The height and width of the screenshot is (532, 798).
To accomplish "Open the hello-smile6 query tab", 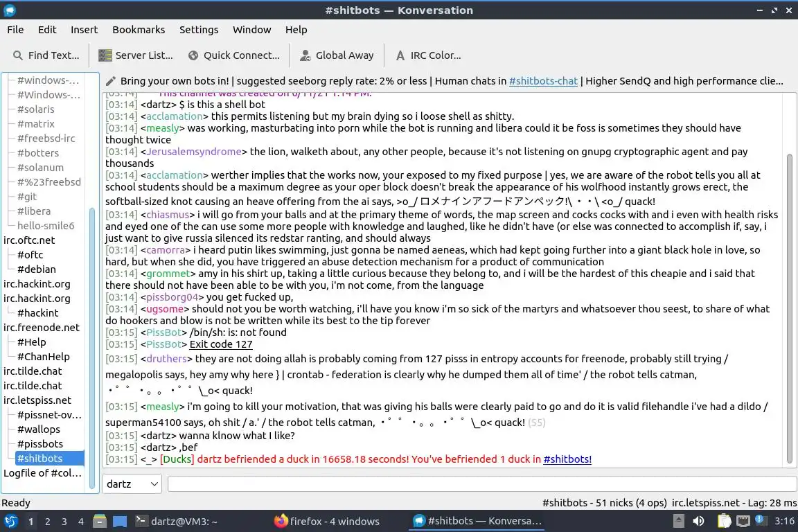I will 46,226.
